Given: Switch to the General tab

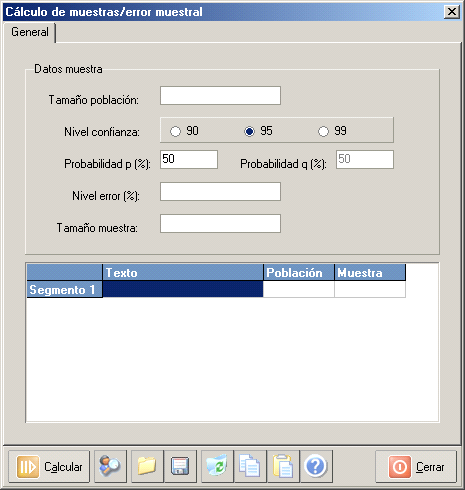Looking at the screenshot, I should pos(30,32).
